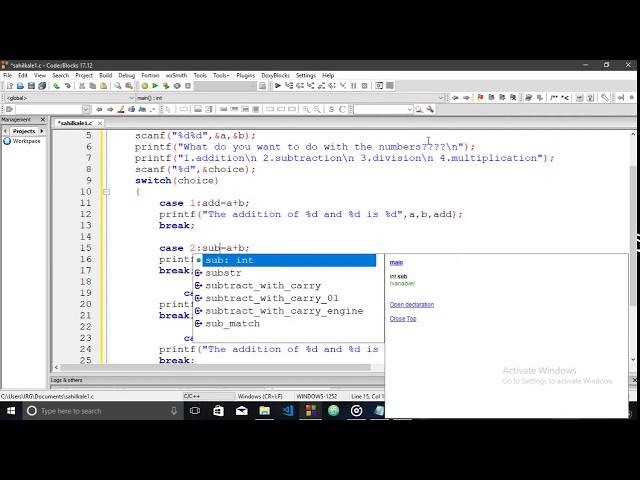Click the Management tabs left scroll arrow
The height and width of the screenshot is (480, 640).
coord(5,131)
